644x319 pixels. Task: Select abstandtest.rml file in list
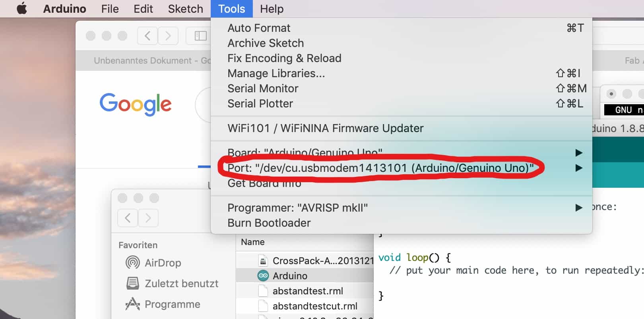307,291
